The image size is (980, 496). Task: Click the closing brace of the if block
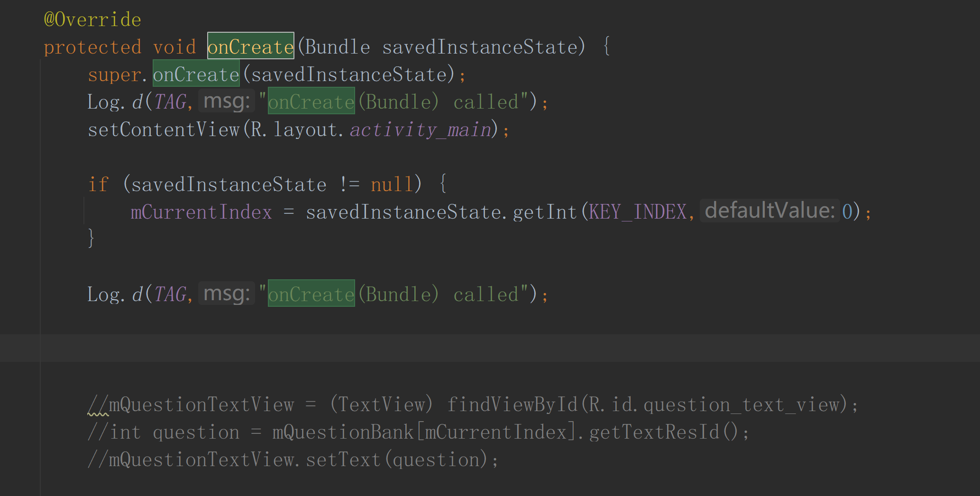[91, 238]
